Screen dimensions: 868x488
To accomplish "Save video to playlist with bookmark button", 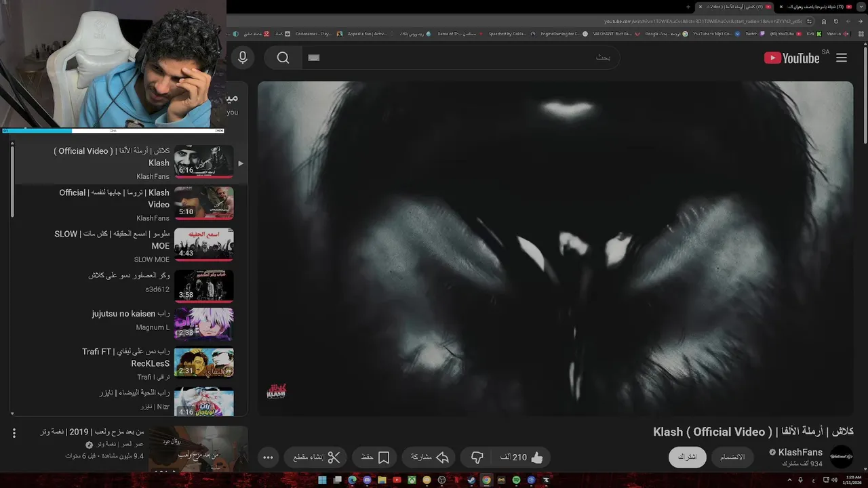I will pyautogui.click(x=375, y=457).
